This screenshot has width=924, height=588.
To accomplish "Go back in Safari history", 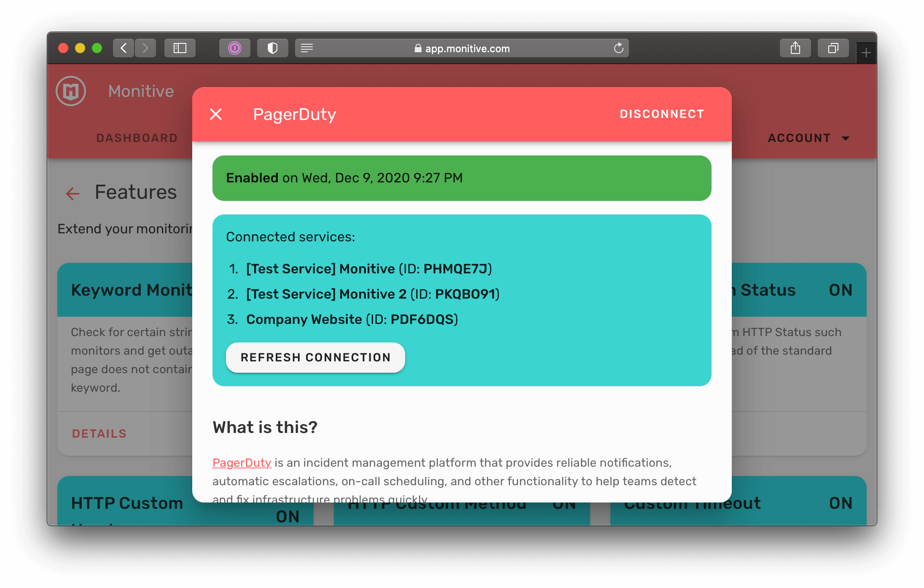I will (124, 48).
